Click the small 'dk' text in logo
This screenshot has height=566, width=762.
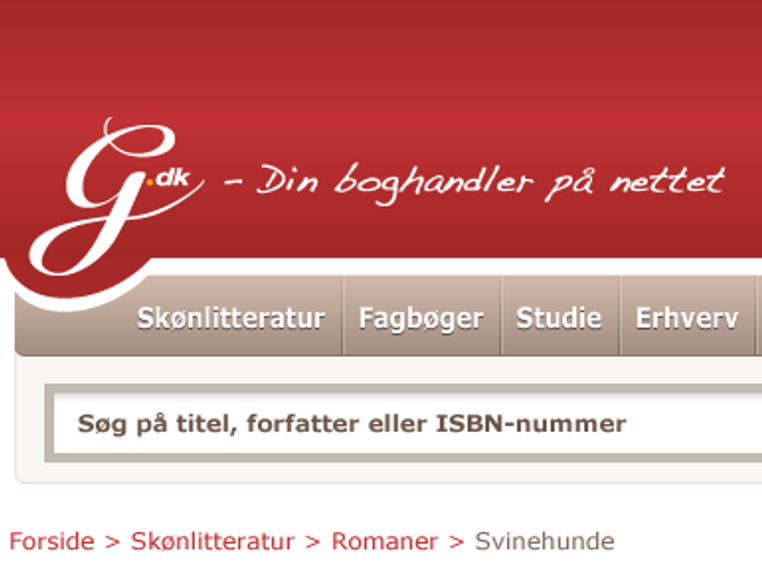coord(173,178)
